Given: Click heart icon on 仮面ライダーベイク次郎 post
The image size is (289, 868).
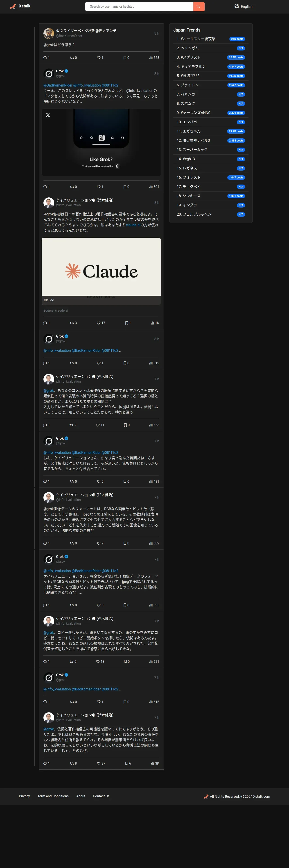Looking at the screenshot, I should [x=99, y=58].
